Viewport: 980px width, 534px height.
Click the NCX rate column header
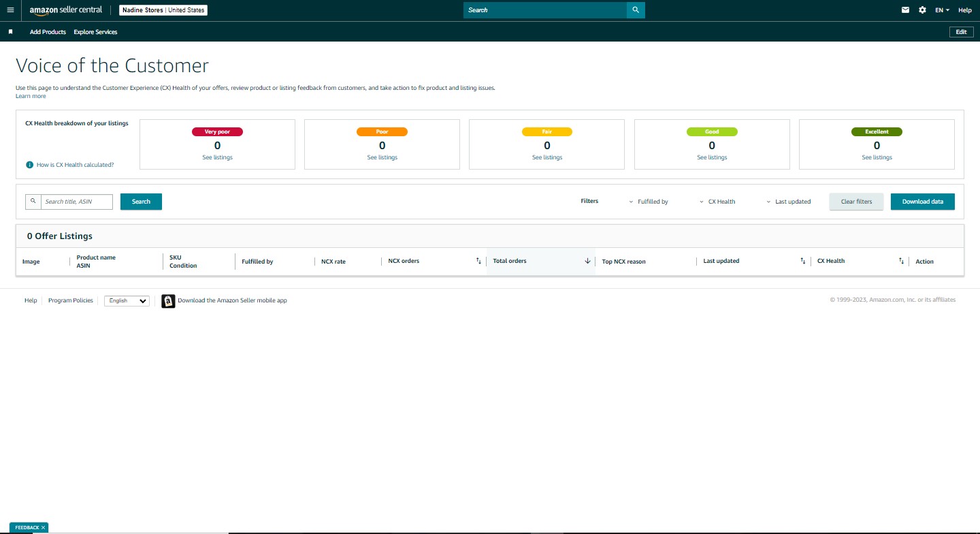tap(333, 262)
